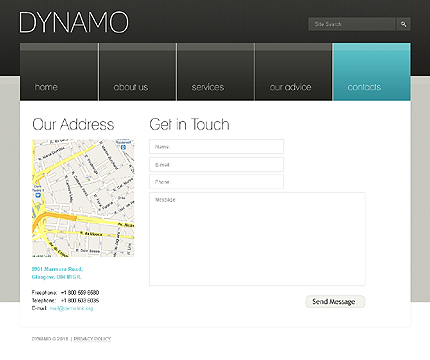
Task: Select the Telephone number text
Action: tap(80, 300)
